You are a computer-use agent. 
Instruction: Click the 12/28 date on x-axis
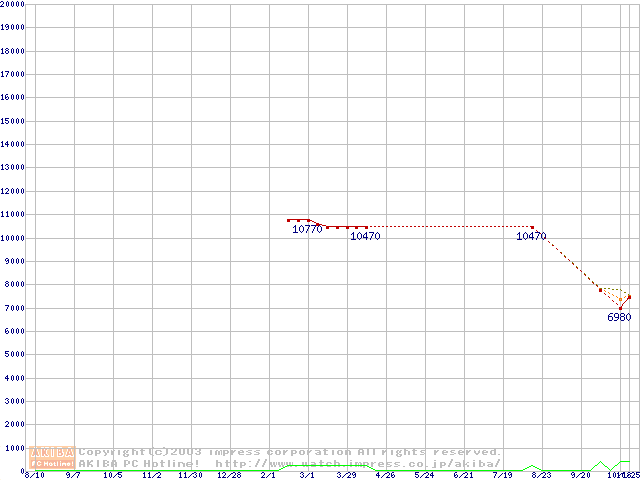[229, 475]
